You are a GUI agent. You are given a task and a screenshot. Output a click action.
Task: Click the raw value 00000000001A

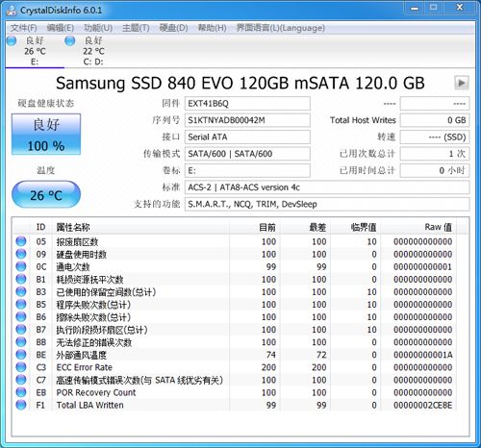pos(422,355)
